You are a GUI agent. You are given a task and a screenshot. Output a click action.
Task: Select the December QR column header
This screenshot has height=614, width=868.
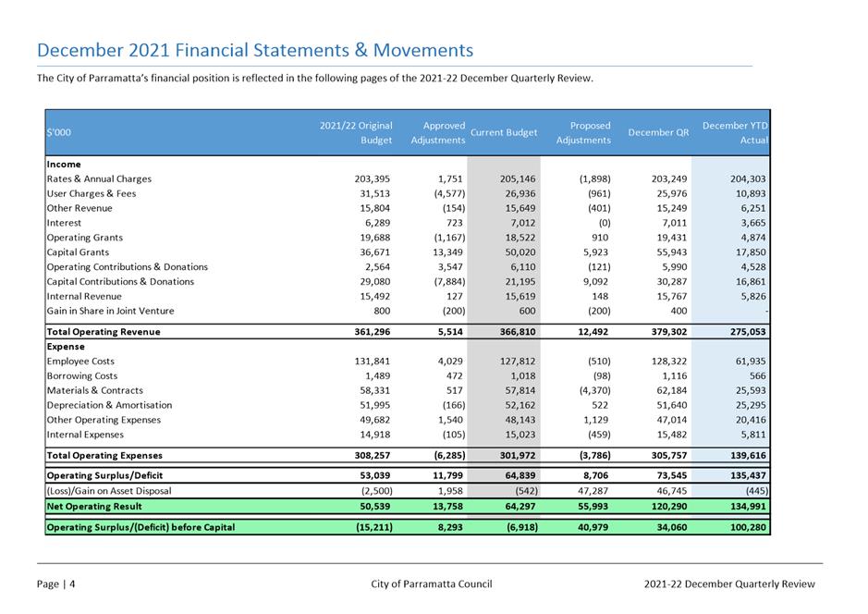(658, 132)
